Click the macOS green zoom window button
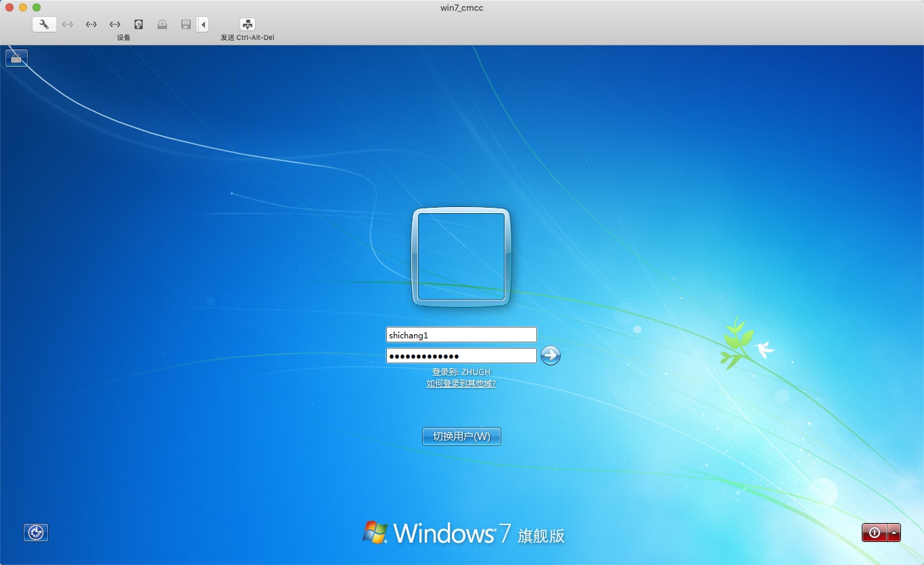Viewport: 924px width, 565px height. pyautogui.click(x=37, y=7)
